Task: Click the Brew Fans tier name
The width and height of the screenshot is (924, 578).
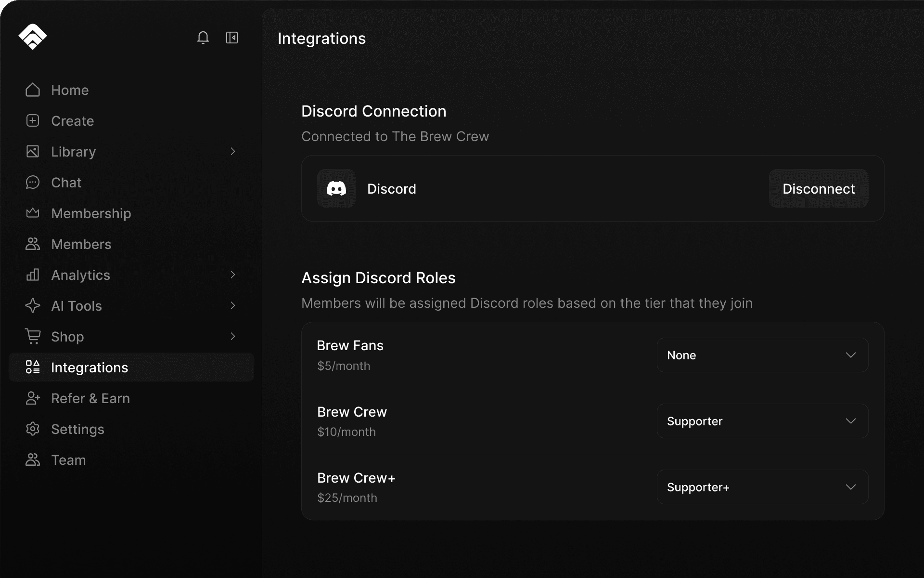Action: [350, 345]
